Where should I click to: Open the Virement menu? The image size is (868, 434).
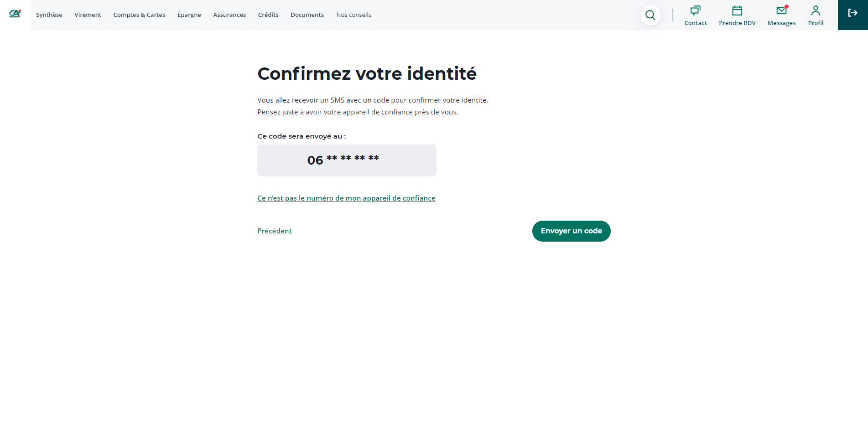tap(88, 15)
